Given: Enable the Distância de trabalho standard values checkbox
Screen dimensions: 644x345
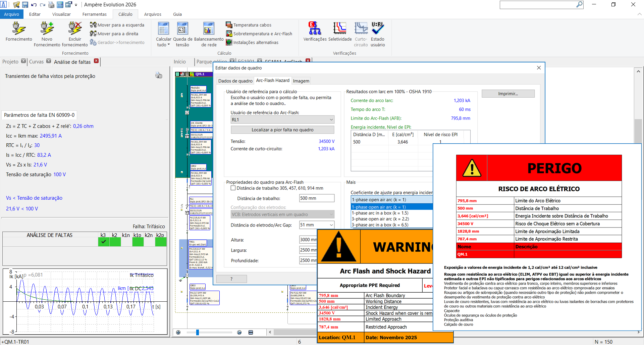Looking at the screenshot, I should click(233, 188).
